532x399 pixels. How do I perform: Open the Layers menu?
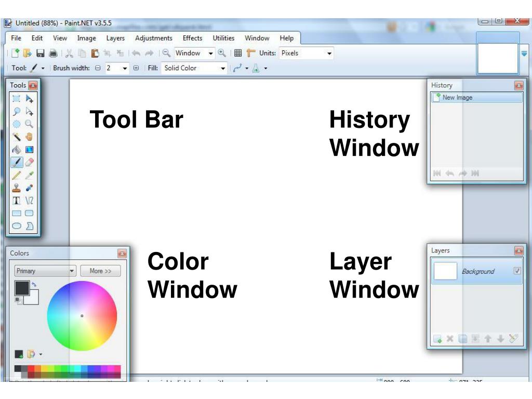pos(115,38)
